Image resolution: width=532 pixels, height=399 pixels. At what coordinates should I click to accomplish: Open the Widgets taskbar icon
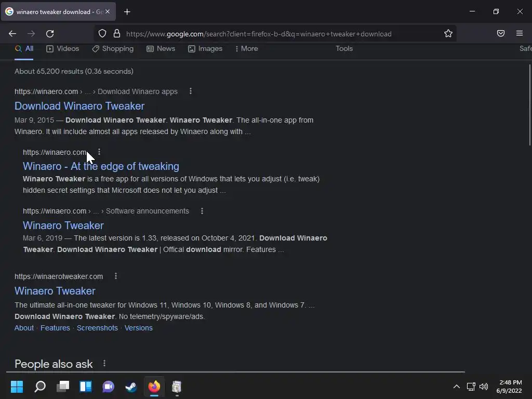[x=86, y=387]
